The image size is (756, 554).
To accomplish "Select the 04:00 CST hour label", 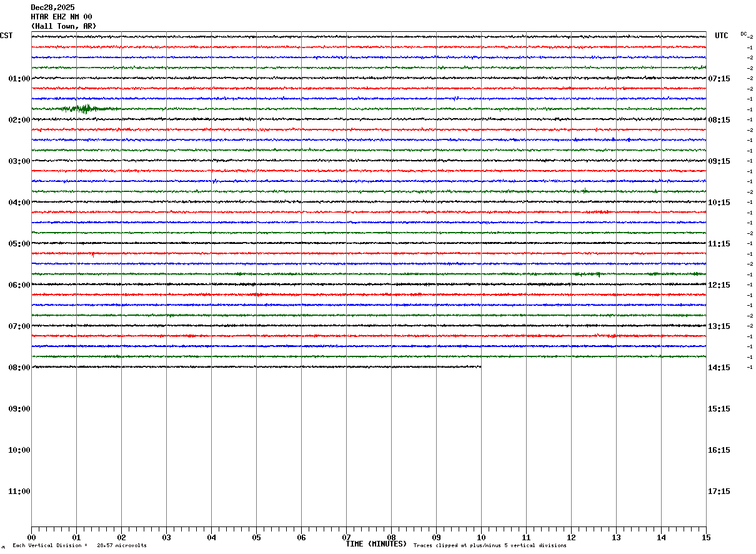I will [19, 203].
